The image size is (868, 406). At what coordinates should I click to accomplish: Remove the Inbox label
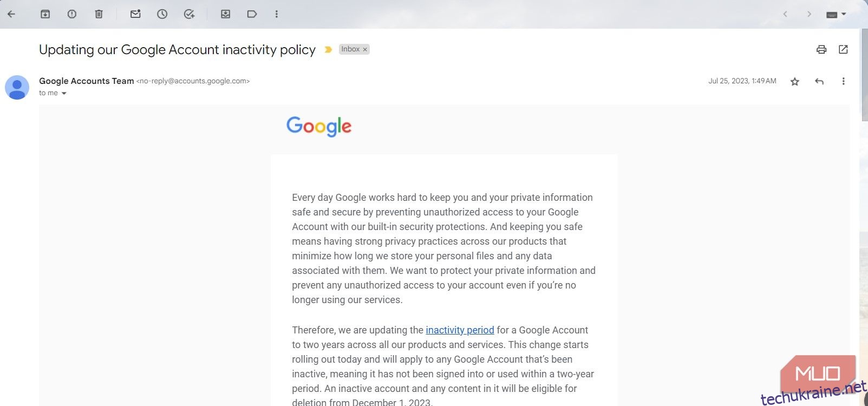[x=365, y=49]
